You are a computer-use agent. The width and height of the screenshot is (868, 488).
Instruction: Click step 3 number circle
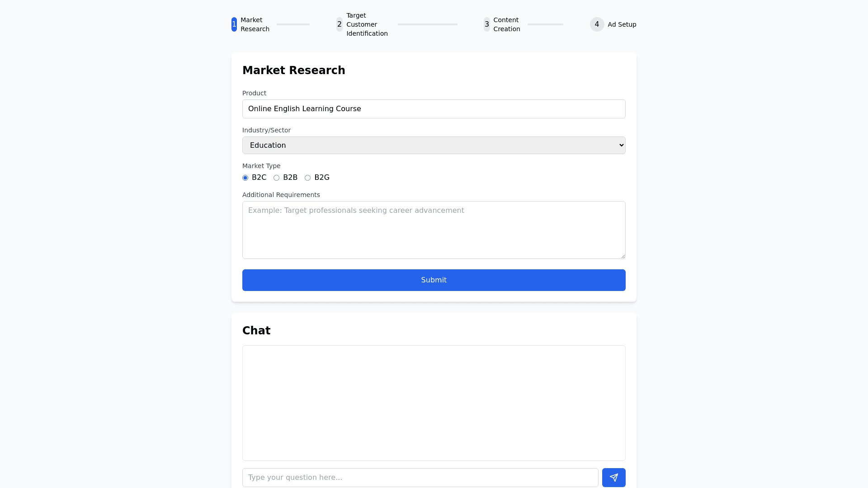(x=486, y=24)
